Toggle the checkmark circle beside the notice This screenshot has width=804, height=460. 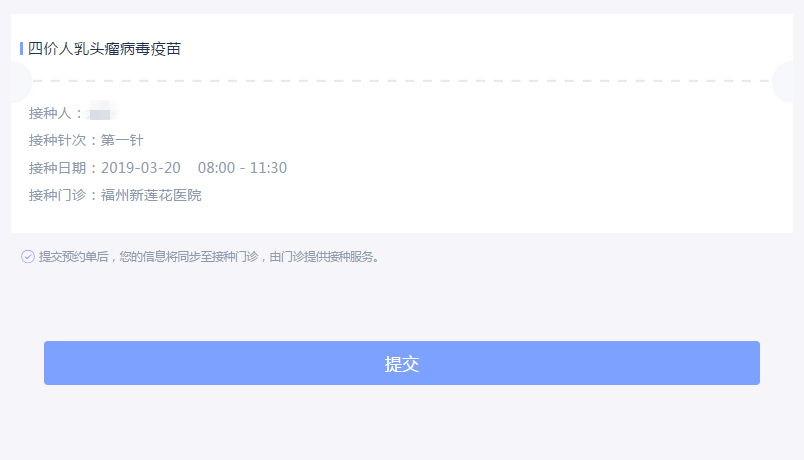tap(28, 257)
